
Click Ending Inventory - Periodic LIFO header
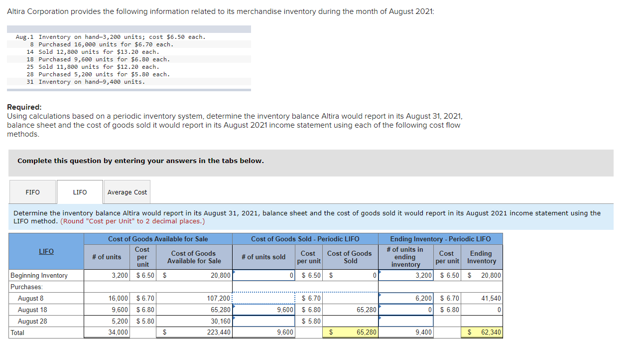click(440, 239)
